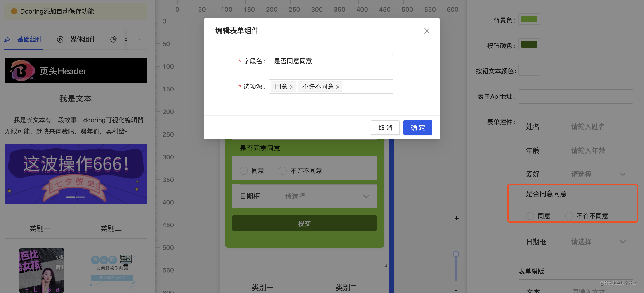The image size is (644, 293).
Task: Select the 页头Header component
Action: (75, 71)
